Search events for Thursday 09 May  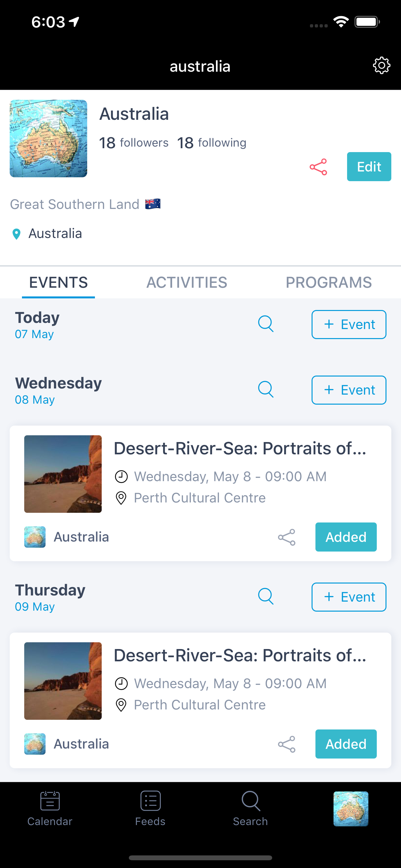[x=265, y=596]
